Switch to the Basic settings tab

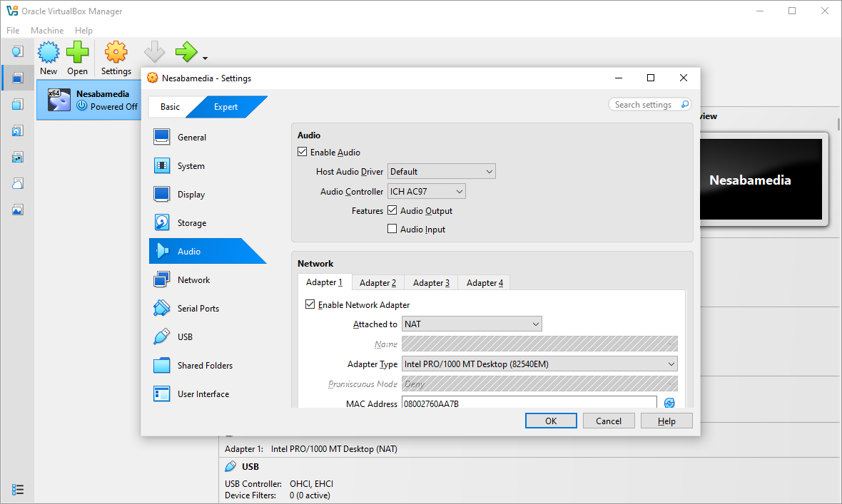170,107
